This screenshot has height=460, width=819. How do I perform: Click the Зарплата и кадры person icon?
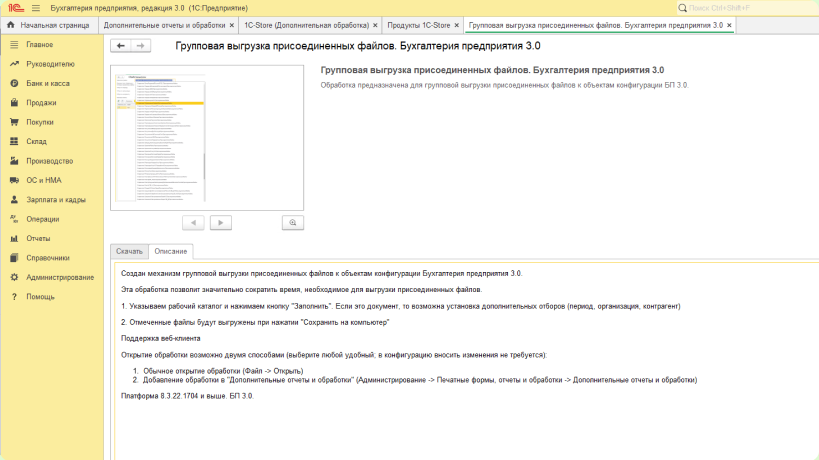14,199
